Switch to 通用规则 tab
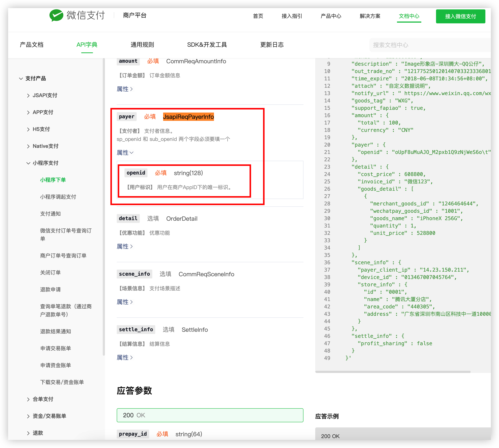This screenshot has width=499, height=448. point(142,45)
